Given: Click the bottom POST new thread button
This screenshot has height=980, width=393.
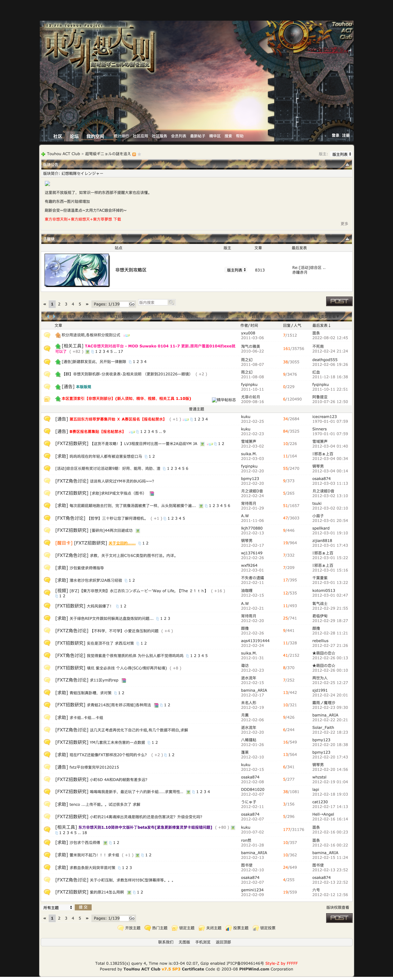Looking at the screenshot, I should pyautogui.click(x=339, y=918).
